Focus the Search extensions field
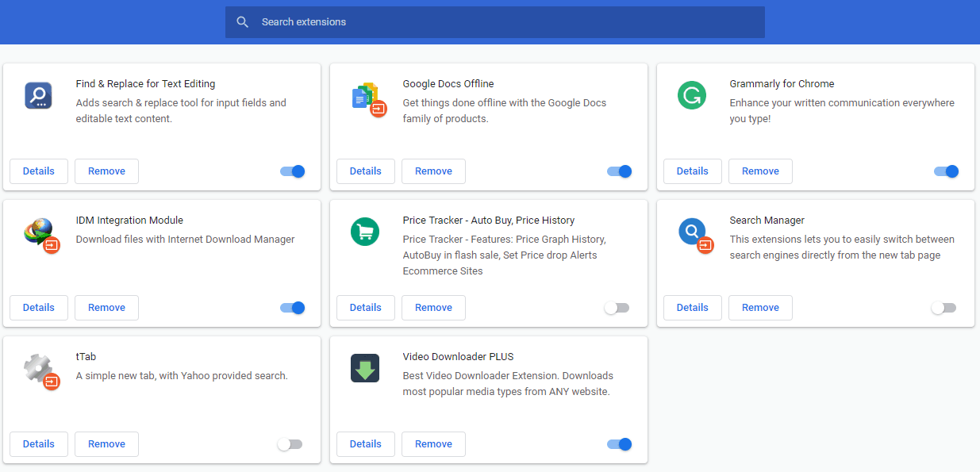 (x=495, y=22)
